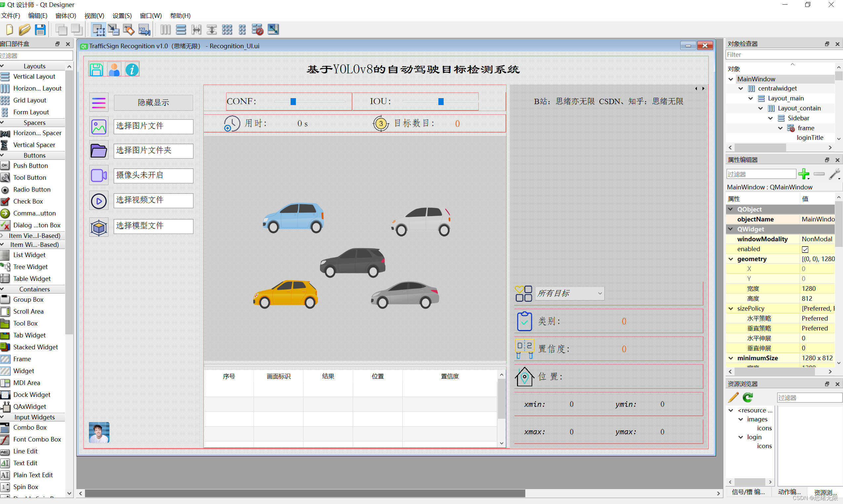Click the green plus add-property icon
This screenshot has height=504, width=843.
804,174
